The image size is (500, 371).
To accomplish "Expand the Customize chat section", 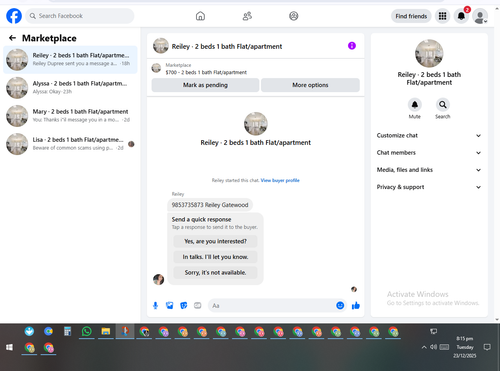I will (429, 136).
